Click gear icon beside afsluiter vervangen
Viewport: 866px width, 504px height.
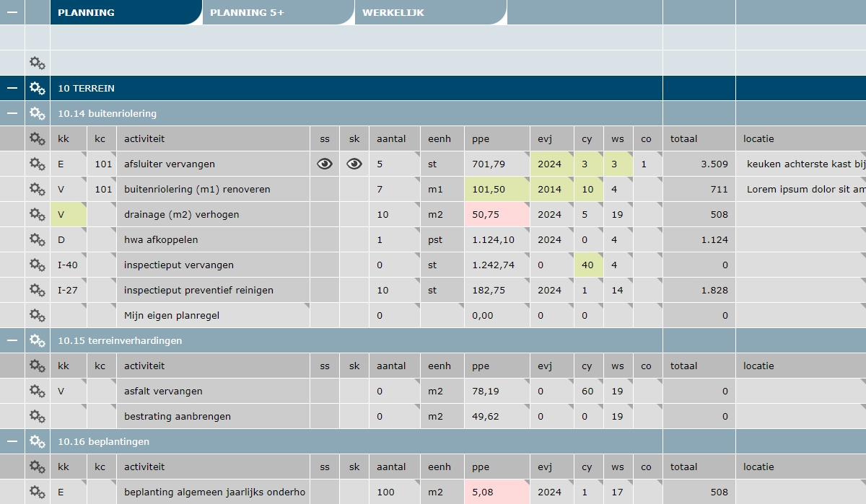(38, 164)
